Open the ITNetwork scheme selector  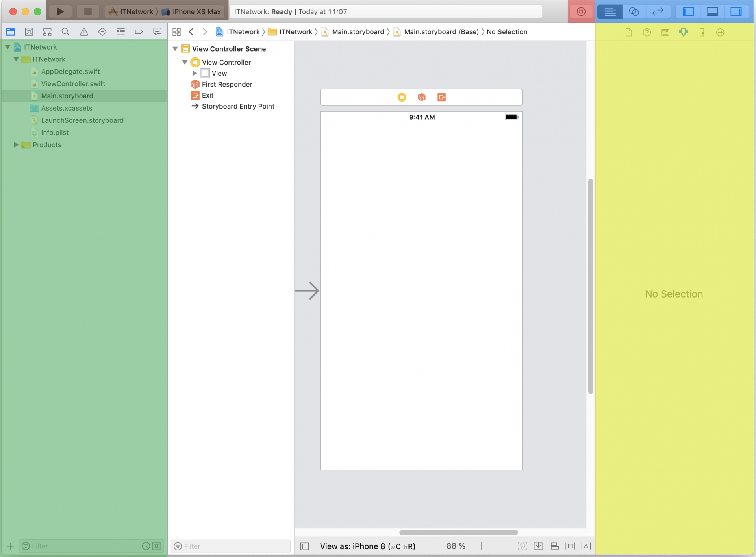132,11
